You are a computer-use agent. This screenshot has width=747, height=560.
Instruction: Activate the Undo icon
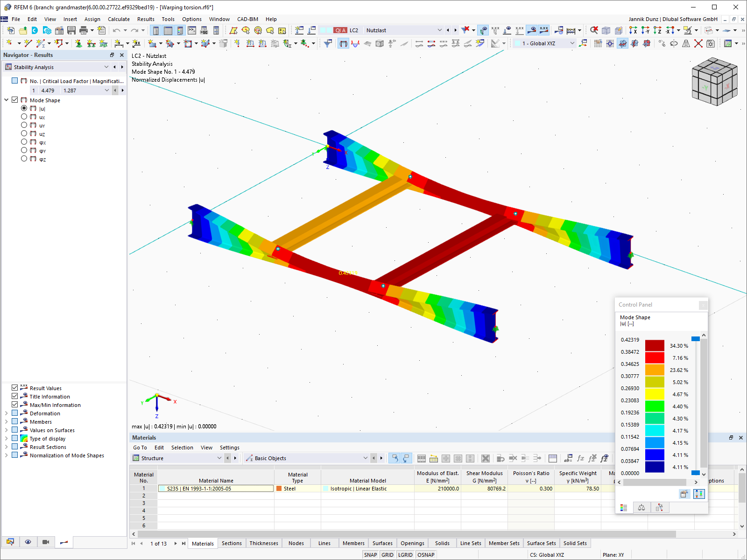click(x=116, y=29)
